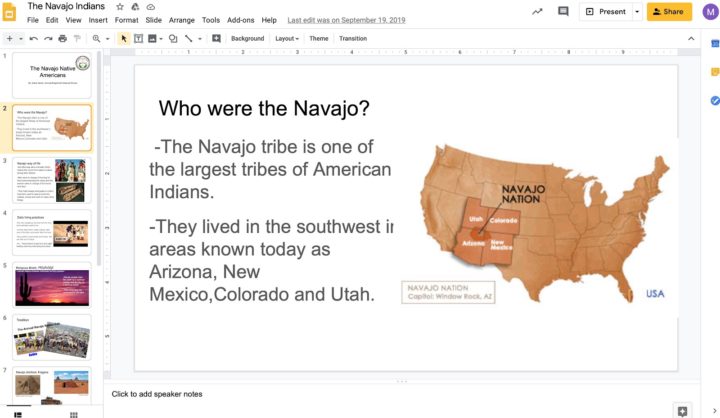This screenshot has width=720, height=418.
Task: Open the Layout dropdown
Action: pyautogui.click(x=286, y=39)
